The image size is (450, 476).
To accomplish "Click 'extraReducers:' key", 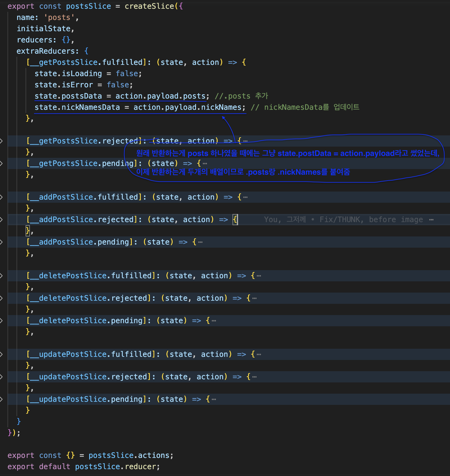I will (x=48, y=51).
